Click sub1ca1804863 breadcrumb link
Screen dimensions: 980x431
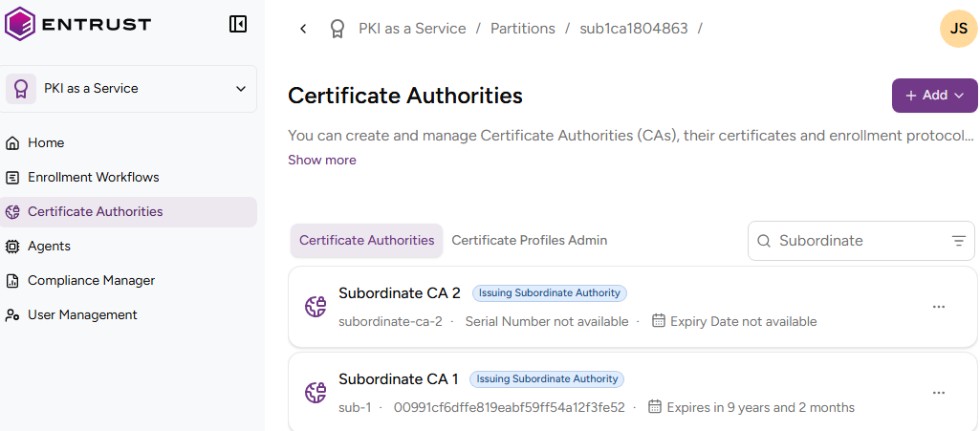tap(633, 29)
